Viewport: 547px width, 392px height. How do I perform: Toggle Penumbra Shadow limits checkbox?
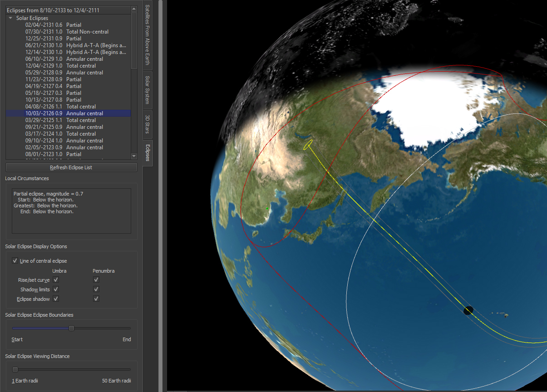pos(96,289)
